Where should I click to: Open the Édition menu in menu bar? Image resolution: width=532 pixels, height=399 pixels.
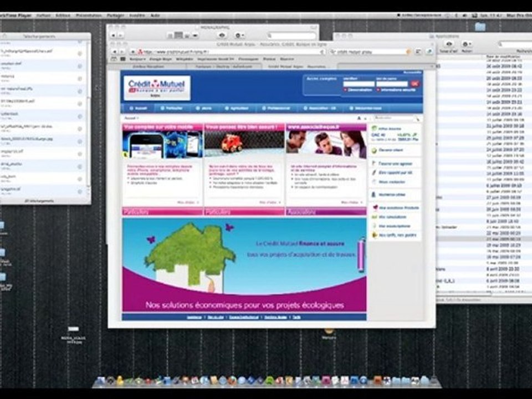[63, 16]
